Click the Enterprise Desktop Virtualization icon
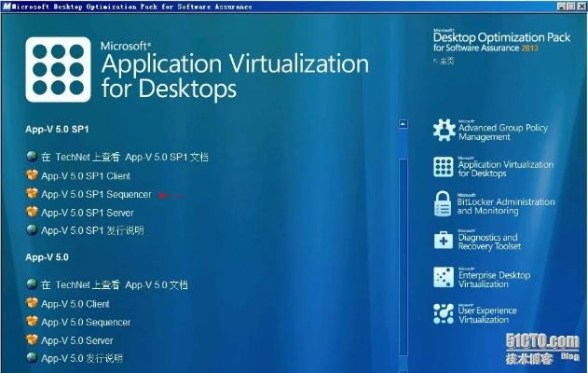The width and height of the screenshot is (588, 373). pyautogui.click(x=444, y=278)
